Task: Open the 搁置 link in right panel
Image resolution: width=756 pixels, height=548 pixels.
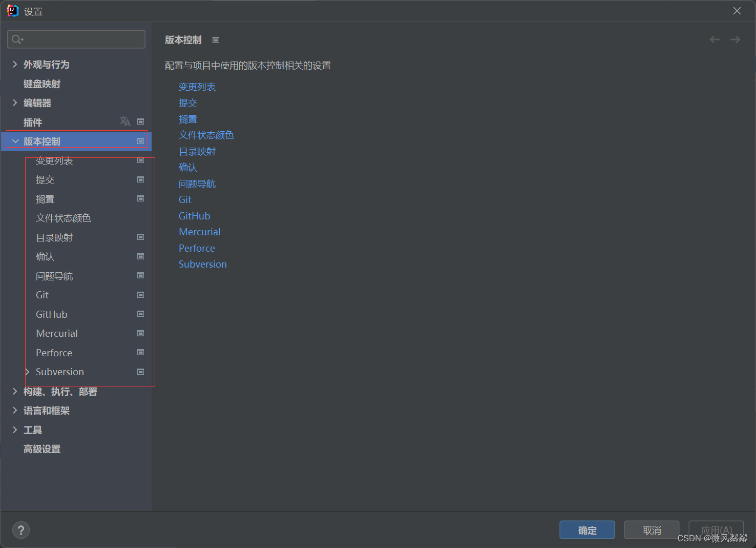Action: [188, 119]
